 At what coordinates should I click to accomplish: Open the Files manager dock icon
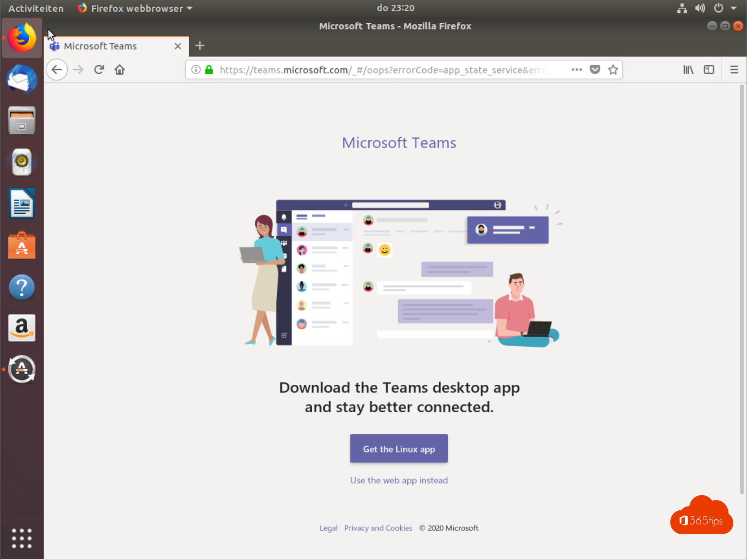pyautogui.click(x=22, y=120)
